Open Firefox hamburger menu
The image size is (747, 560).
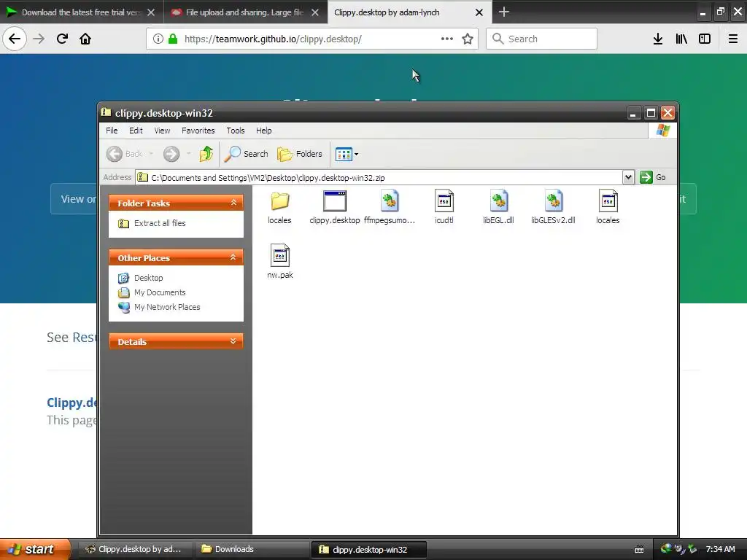point(732,39)
